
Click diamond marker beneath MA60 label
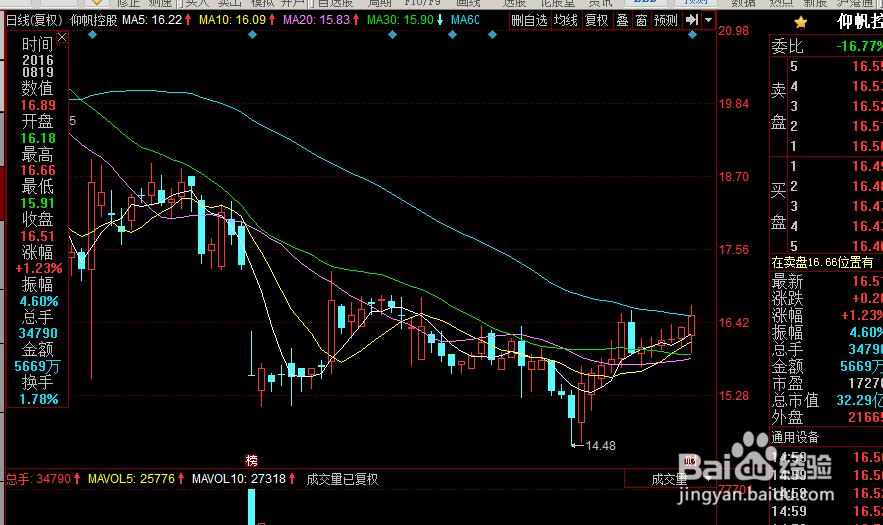pyautogui.click(x=452, y=35)
